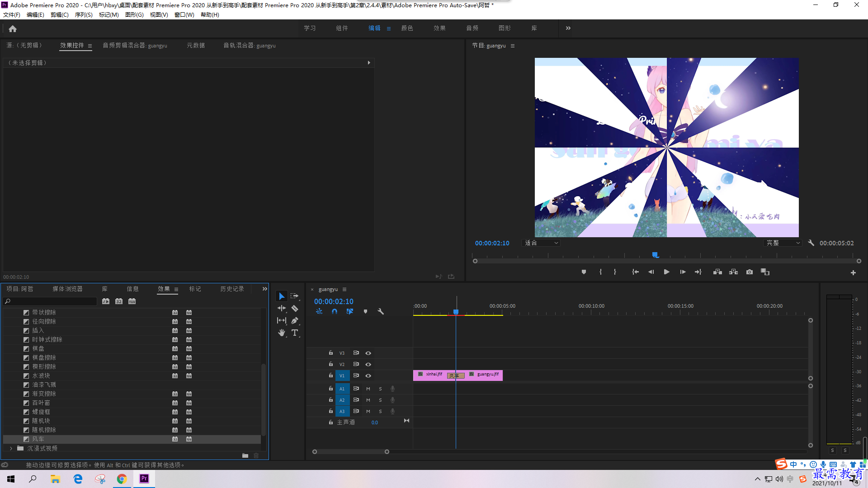Select the Slip tool

click(282, 320)
